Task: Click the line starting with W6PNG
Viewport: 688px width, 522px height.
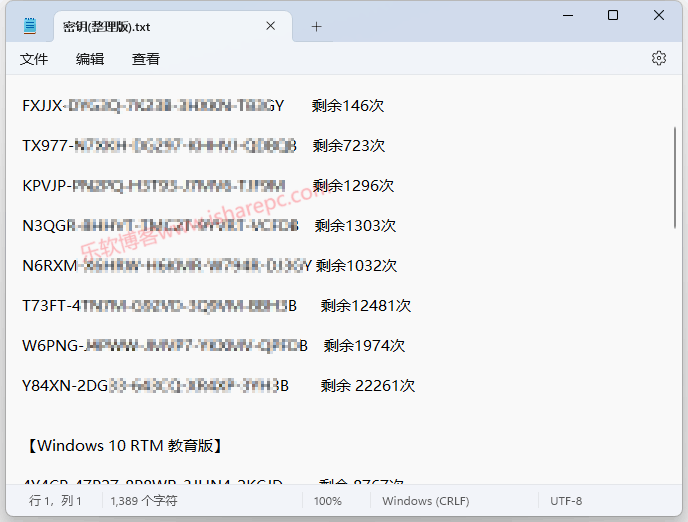Action: tap(214, 346)
